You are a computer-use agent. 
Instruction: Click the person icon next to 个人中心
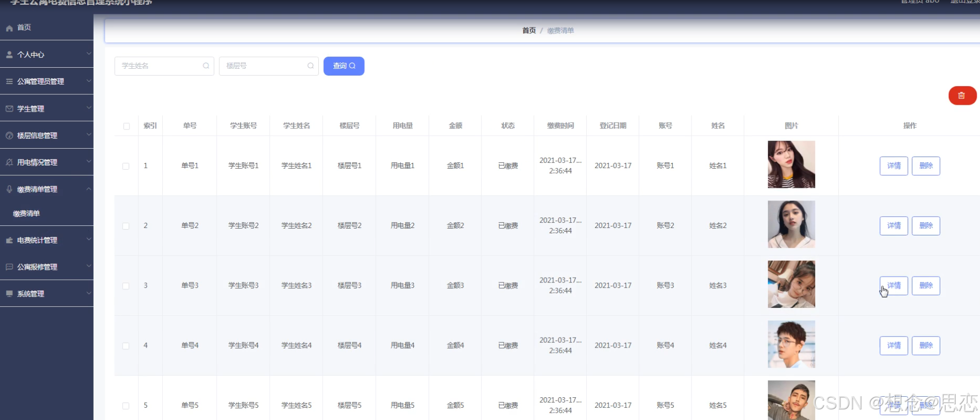coord(10,54)
